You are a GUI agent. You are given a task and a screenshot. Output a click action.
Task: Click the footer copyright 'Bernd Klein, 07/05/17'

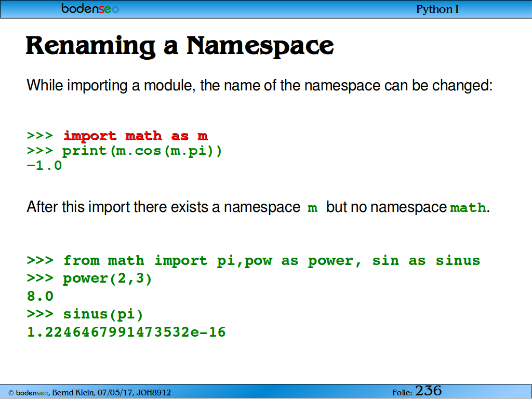click(x=89, y=393)
